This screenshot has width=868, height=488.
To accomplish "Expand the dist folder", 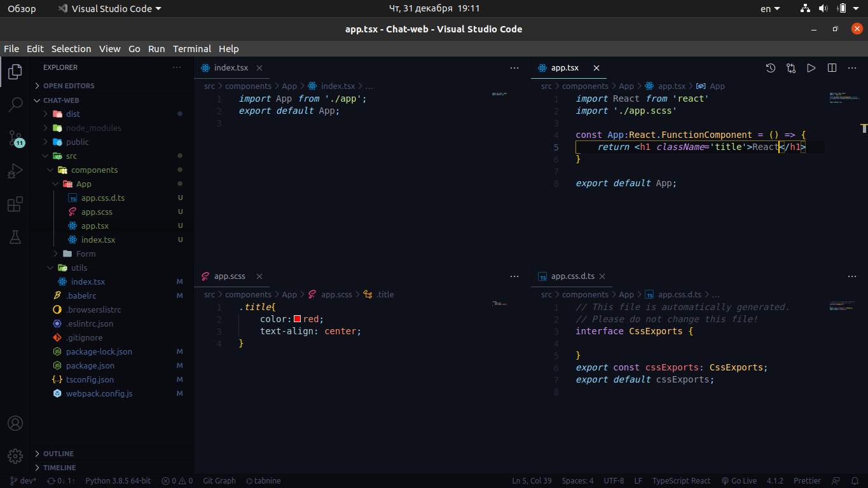I will coord(111,114).
